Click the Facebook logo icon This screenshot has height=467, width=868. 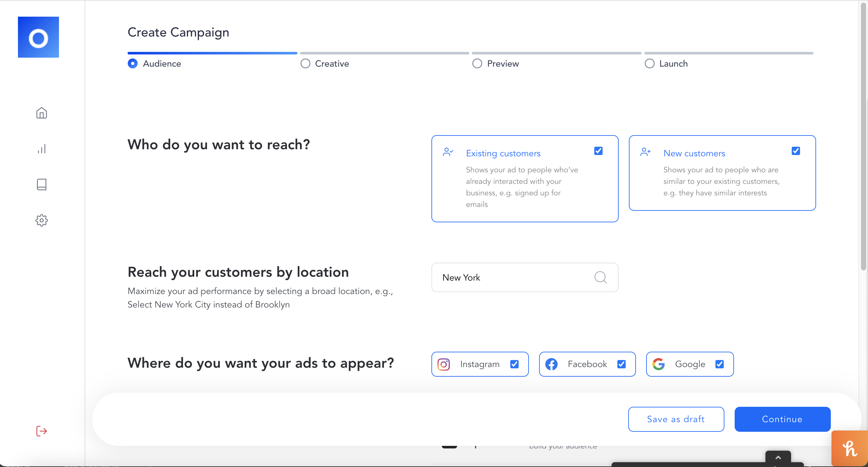pyautogui.click(x=551, y=364)
